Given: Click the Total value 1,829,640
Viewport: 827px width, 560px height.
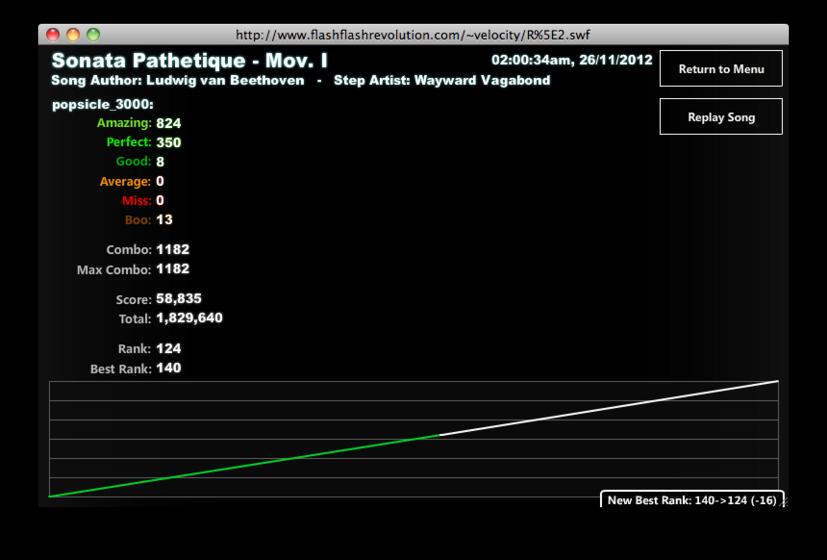Looking at the screenshot, I should point(189,318).
